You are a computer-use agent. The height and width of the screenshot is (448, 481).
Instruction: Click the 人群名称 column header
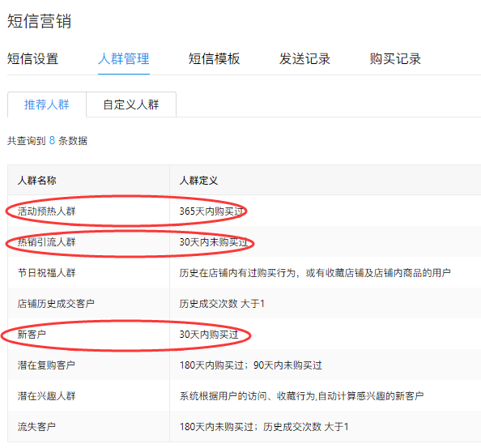[36, 180]
